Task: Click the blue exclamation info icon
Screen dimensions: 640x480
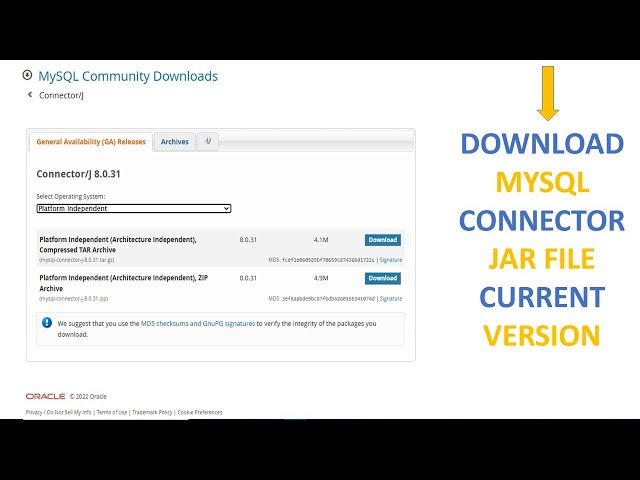Action: [47, 323]
